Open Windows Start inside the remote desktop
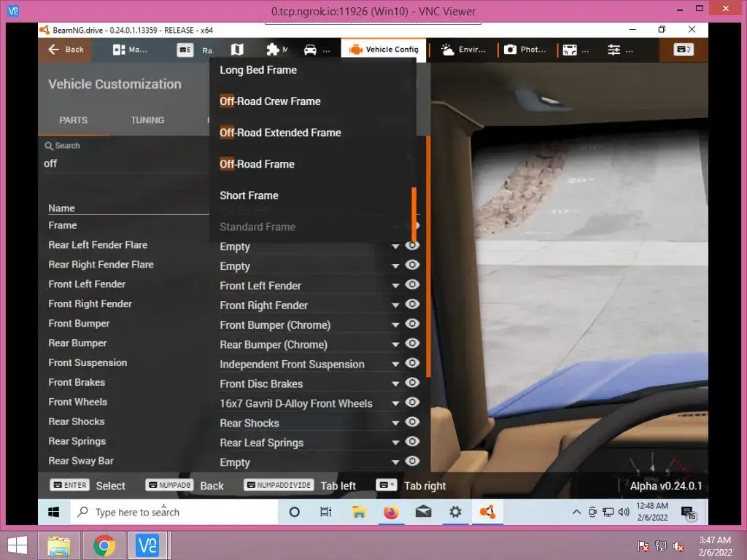 click(x=54, y=512)
